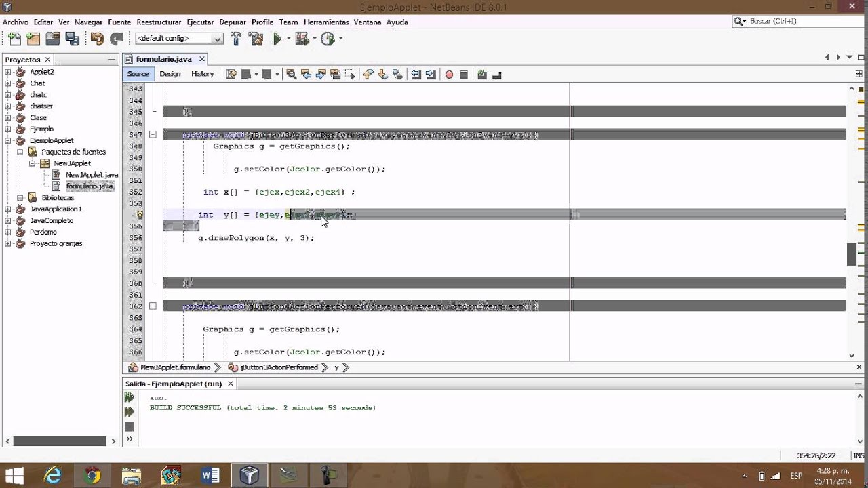The image size is (868, 488).
Task: Click the Redo arrow icon
Action: tap(117, 39)
